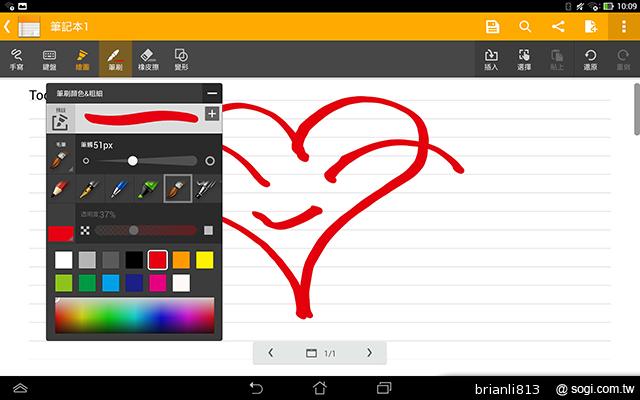
Task: Click the 插入 (Insert) icon
Action: click(x=491, y=59)
